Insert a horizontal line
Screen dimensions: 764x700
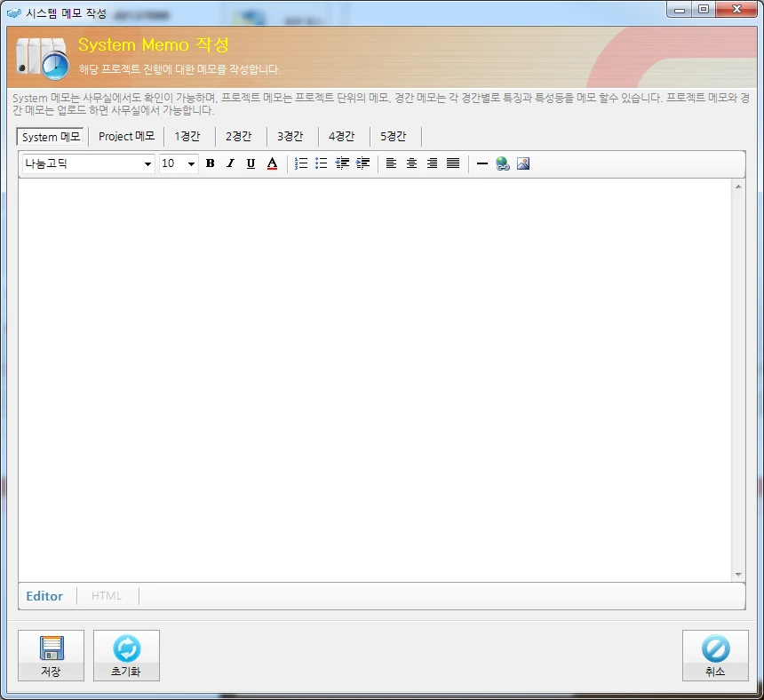point(481,163)
